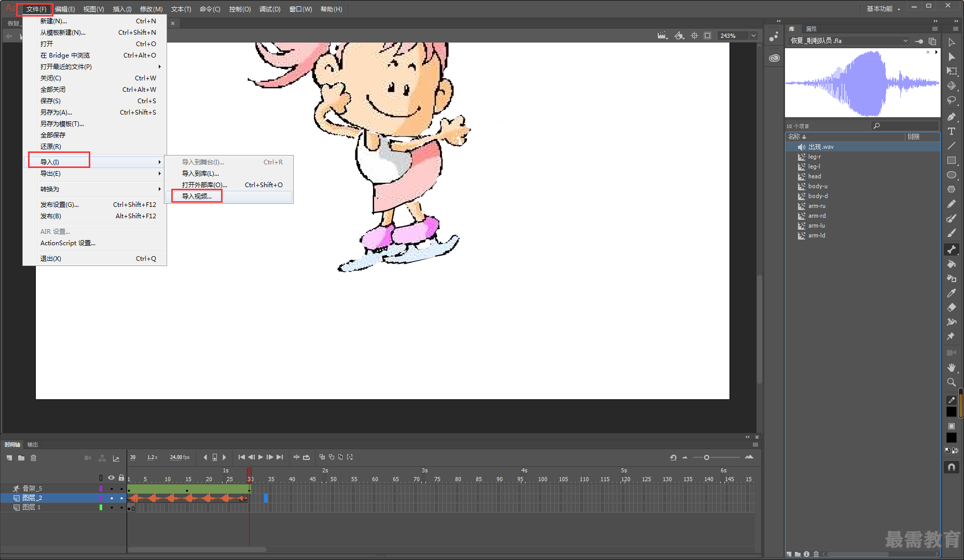The image size is (964, 560).
Task: Select the Pen tool
Action: tap(952, 117)
